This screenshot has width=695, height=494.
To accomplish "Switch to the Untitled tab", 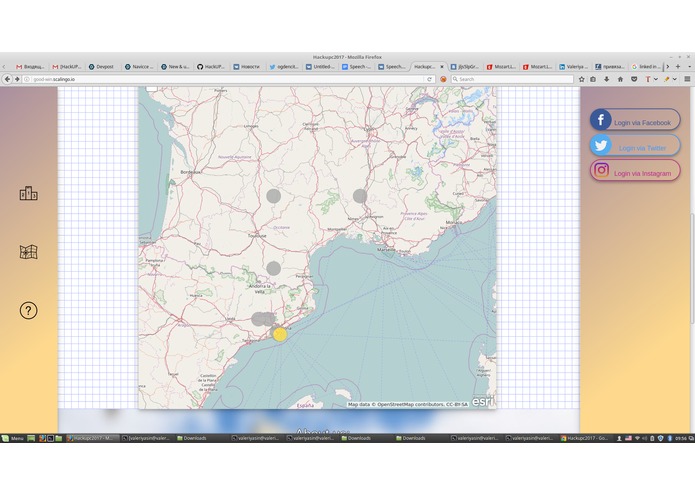I will (320, 66).
